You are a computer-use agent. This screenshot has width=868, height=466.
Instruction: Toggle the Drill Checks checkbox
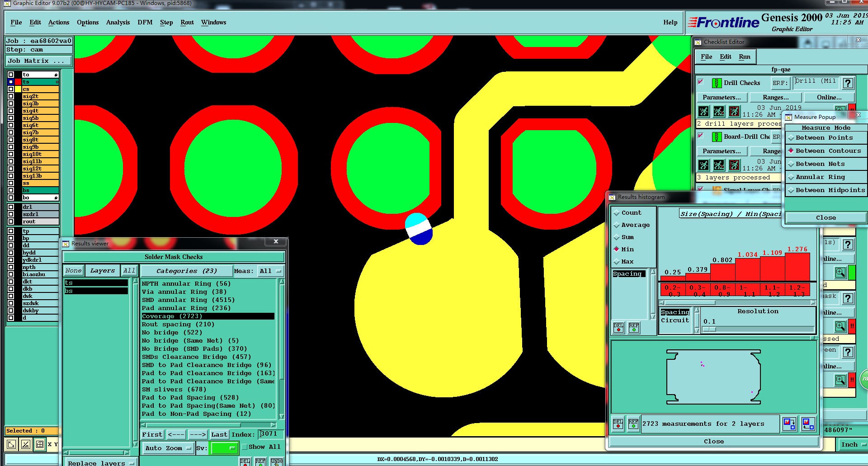click(701, 82)
